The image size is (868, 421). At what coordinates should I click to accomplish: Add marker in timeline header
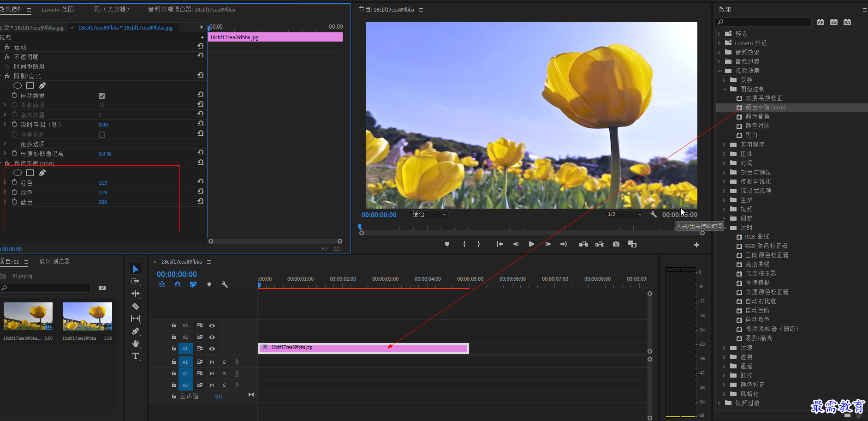209,284
